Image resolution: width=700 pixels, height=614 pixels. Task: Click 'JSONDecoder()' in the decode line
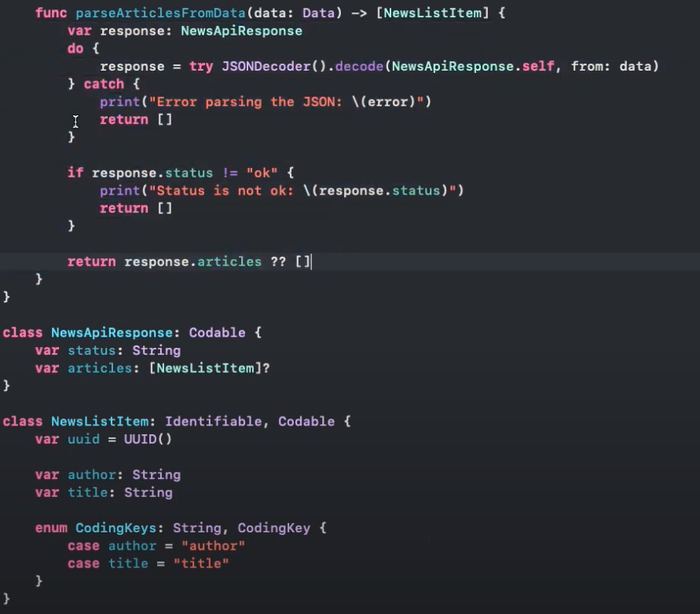[x=274, y=67]
